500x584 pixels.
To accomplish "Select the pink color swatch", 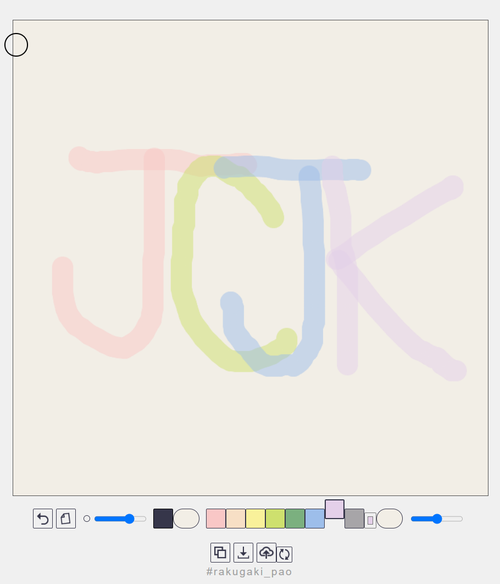I will pos(216,519).
